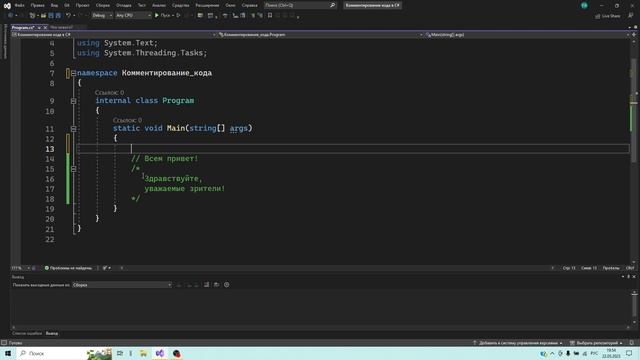
Task: Open the Task View taskbar icon
Action: [x=120, y=353]
